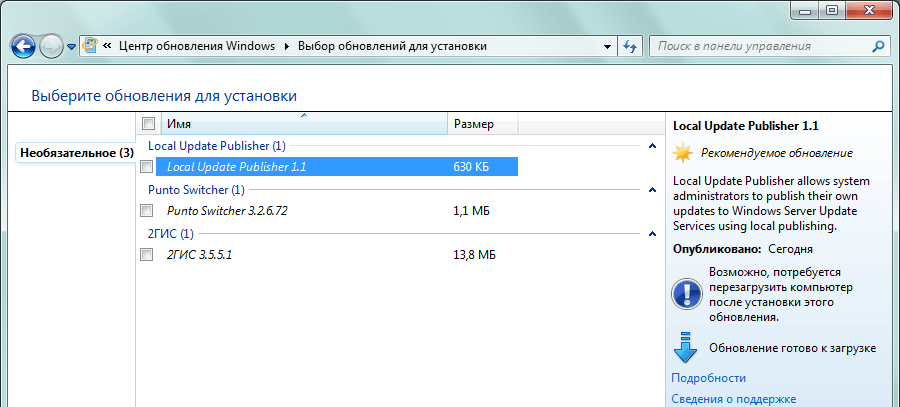900x407 pixels.
Task: Click the Рекомендуемое обновление label
Action: (777, 153)
